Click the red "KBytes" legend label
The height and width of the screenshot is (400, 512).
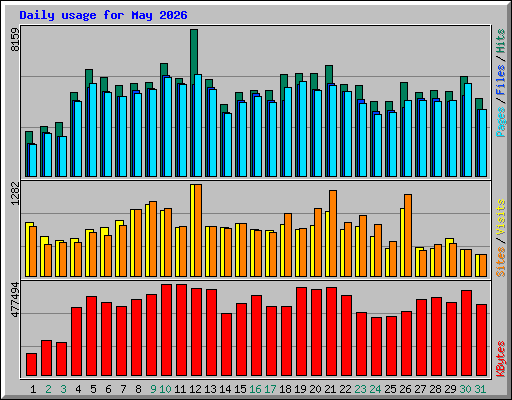(500, 359)
